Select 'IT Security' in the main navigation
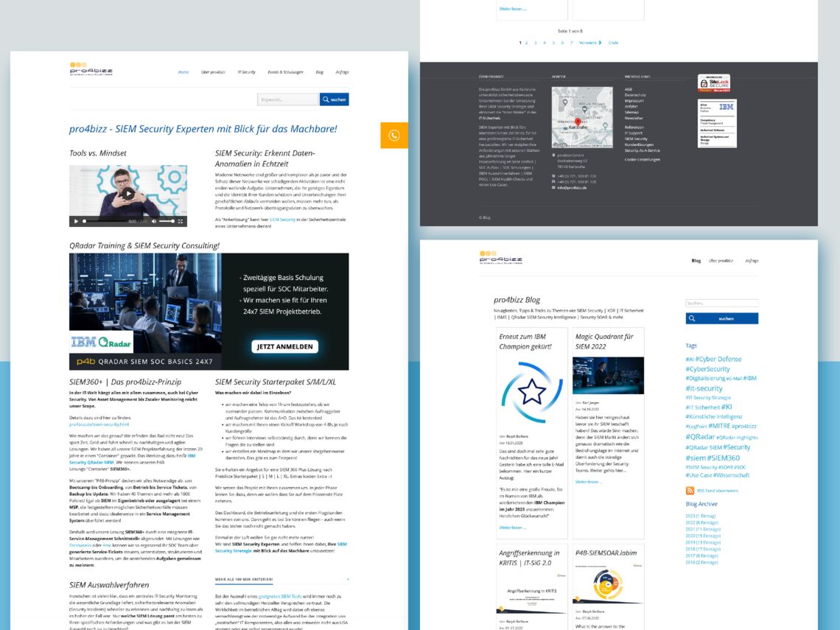This screenshot has height=630, width=840. click(x=248, y=71)
